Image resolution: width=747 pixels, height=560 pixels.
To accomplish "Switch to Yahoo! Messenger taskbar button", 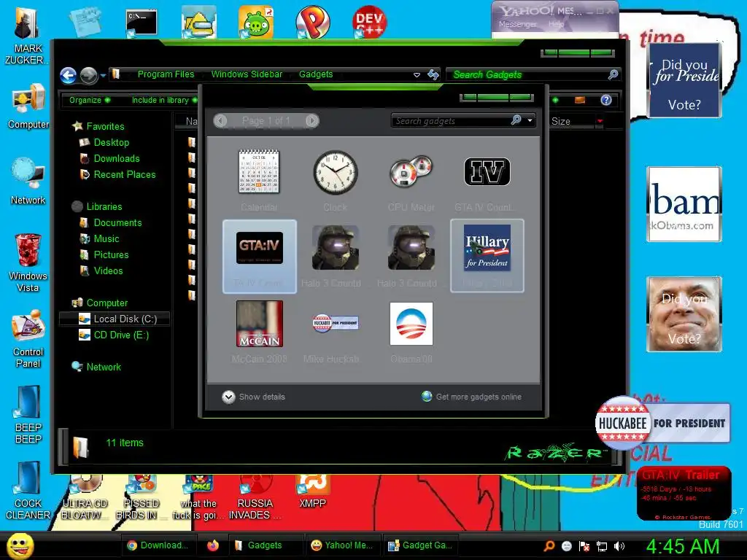I will (x=341, y=545).
